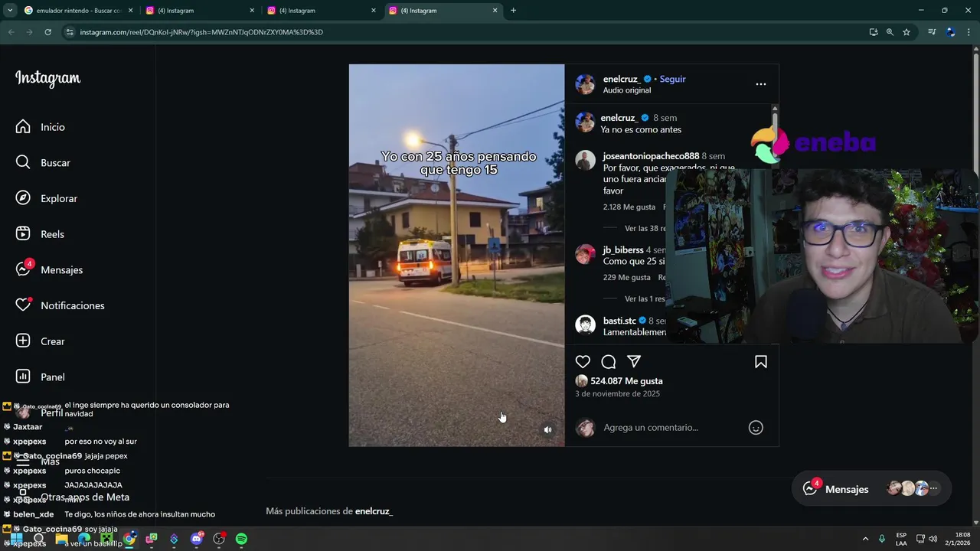Show hidden tray icons chevron
The height and width of the screenshot is (551, 980).
(x=866, y=539)
